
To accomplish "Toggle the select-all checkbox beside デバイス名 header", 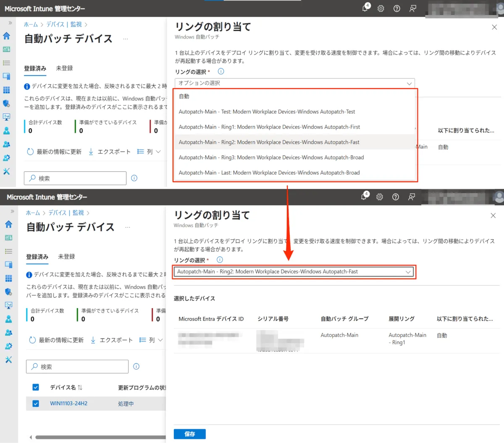I will tap(36, 387).
